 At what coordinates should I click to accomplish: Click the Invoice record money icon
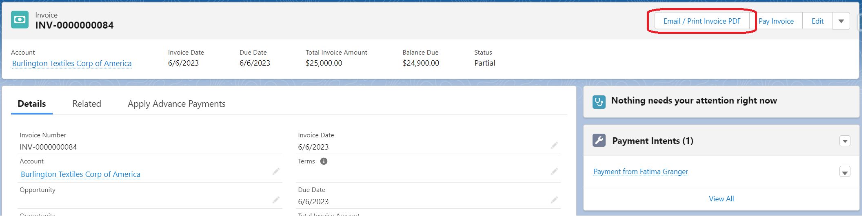[20, 20]
